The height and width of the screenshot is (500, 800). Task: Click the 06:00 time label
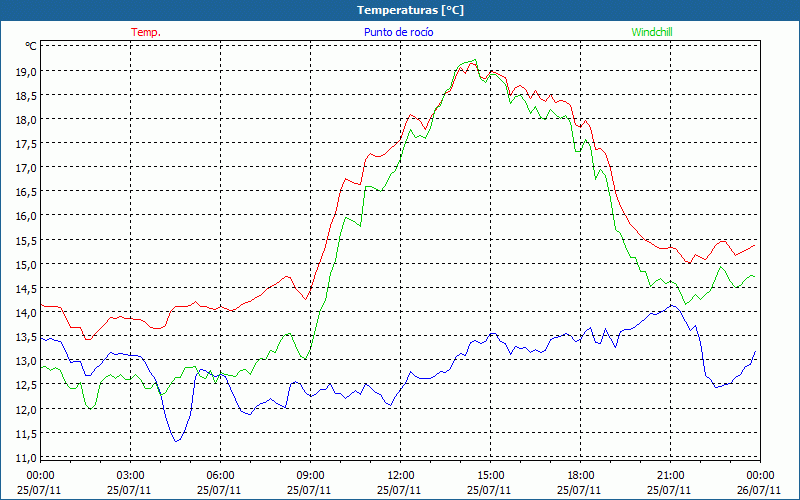(x=220, y=476)
